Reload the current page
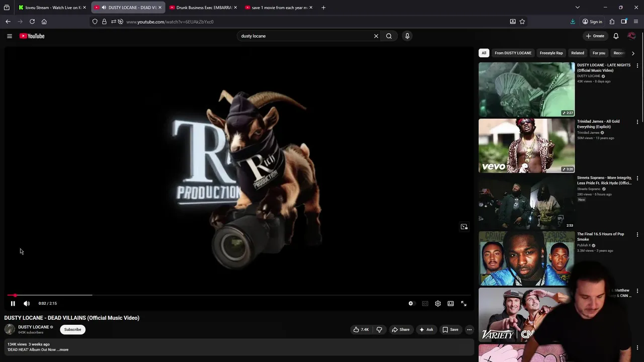Image resolution: width=644 pixels, height=362 pixels. tap(32, 22)
